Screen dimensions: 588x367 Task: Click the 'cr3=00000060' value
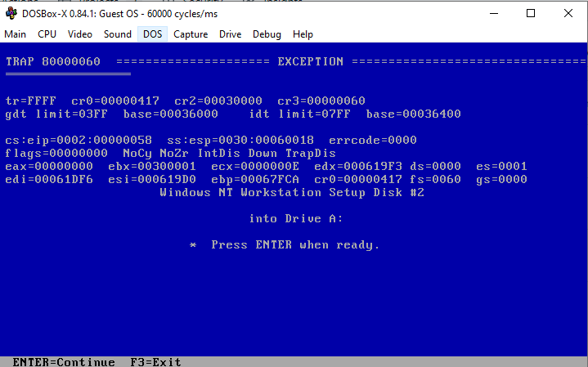pos(321,101)
